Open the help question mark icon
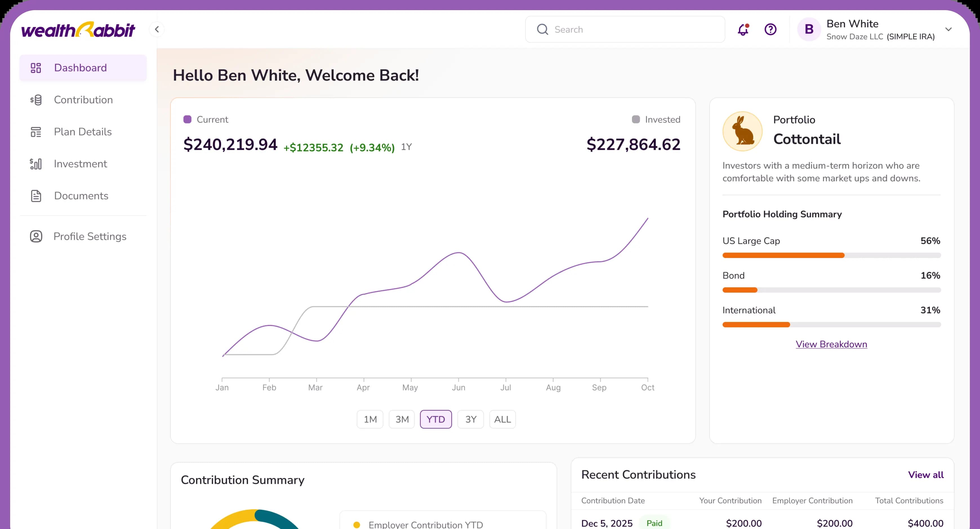Viewport: 980px width, 529px height. [x=770, y=29]
